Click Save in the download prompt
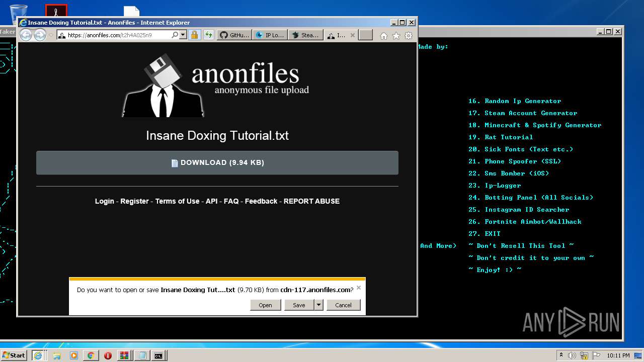Screen dimensions: 644x362 coord(299,305)
